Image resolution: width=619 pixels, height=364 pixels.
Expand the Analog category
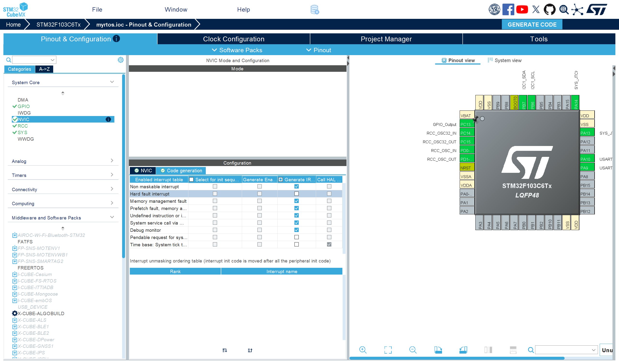pos(112,161)
